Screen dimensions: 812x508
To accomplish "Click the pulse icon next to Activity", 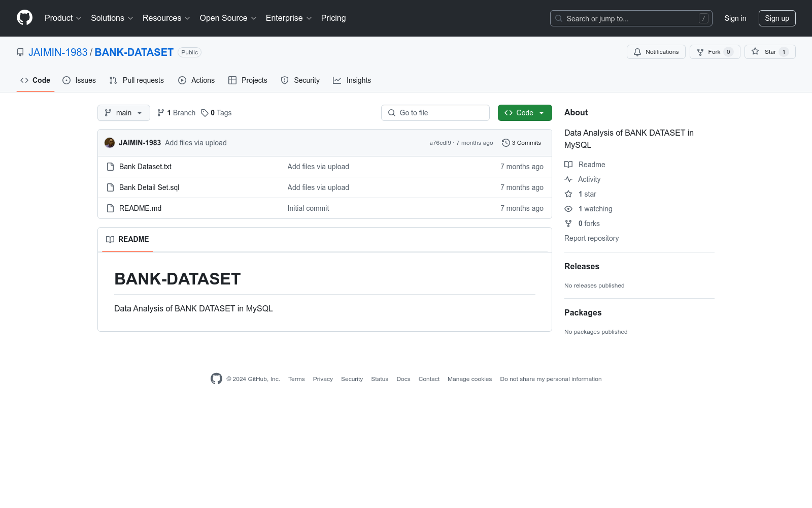I will [x=568, y=179].
